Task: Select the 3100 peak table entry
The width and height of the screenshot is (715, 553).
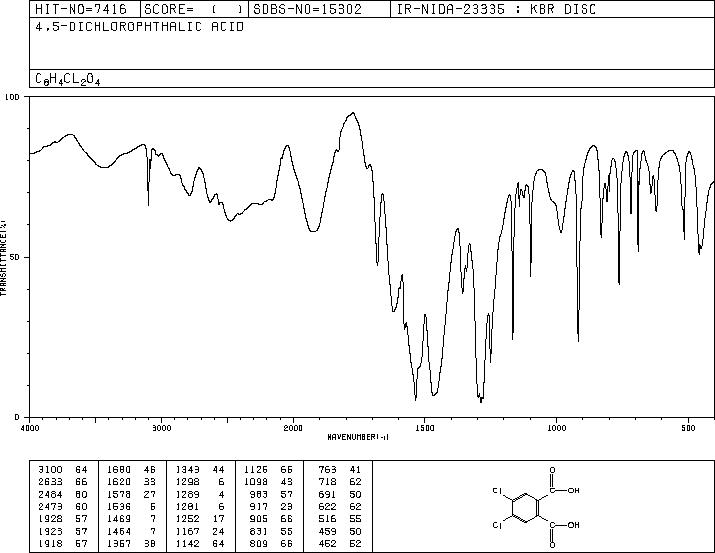Action: (x=62, y=470)
